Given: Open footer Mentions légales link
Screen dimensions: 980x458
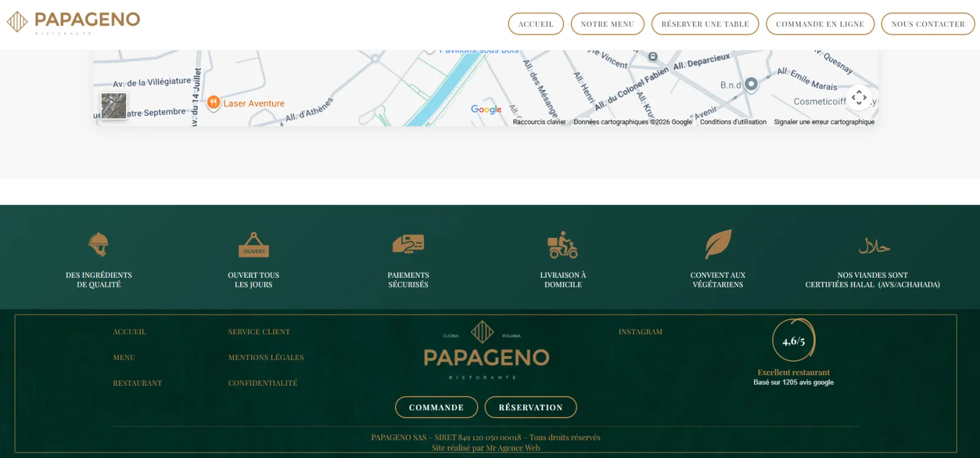Looking at the screenshot, I should click(x=266, y=357).
